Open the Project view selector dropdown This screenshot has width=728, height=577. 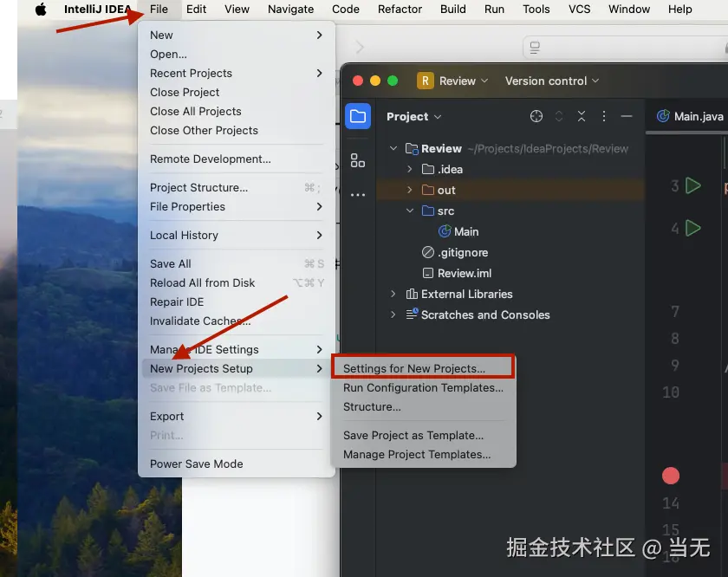[413, 116]
